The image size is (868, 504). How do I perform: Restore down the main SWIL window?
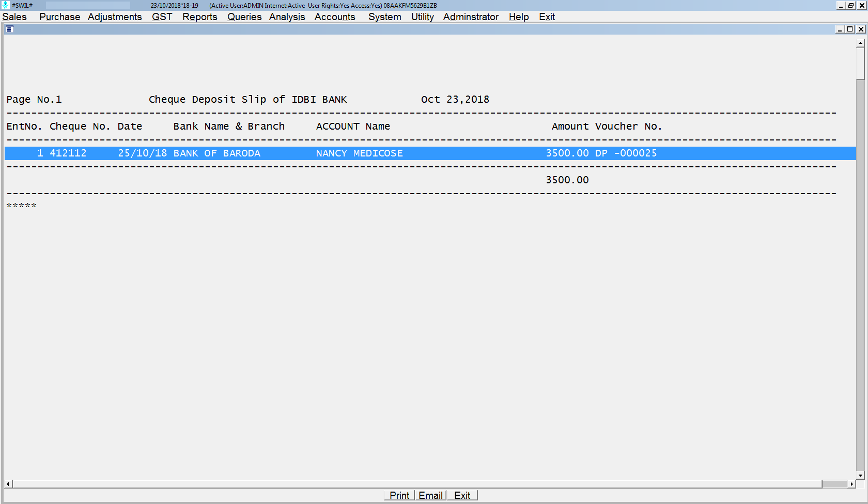pyautogui.click(x=851, y=5)
